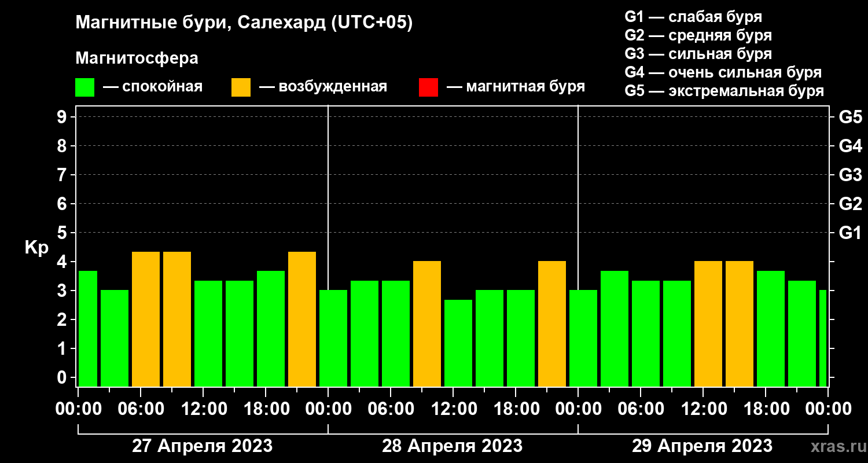Click the '9' value on Kp axis
868x463 pixels.
[62, 117]
